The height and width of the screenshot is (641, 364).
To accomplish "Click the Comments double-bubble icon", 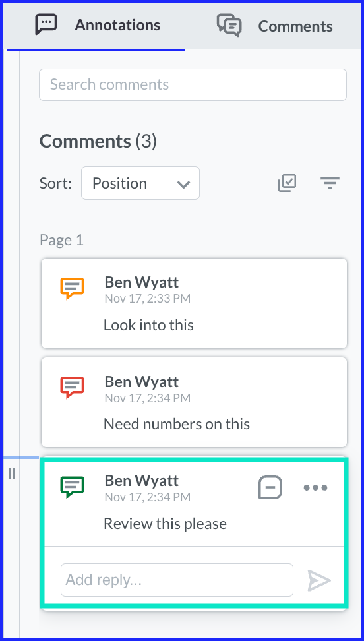I will point(229,25).
